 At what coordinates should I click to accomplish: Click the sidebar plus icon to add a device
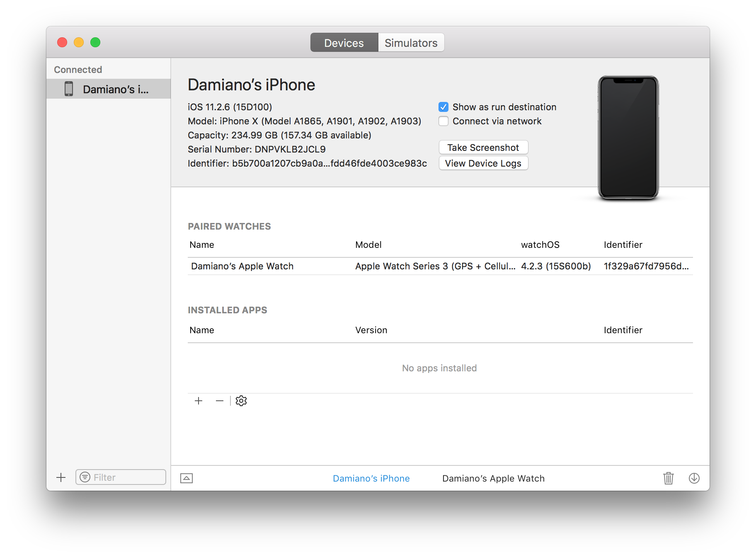click(x=61, y=477)
